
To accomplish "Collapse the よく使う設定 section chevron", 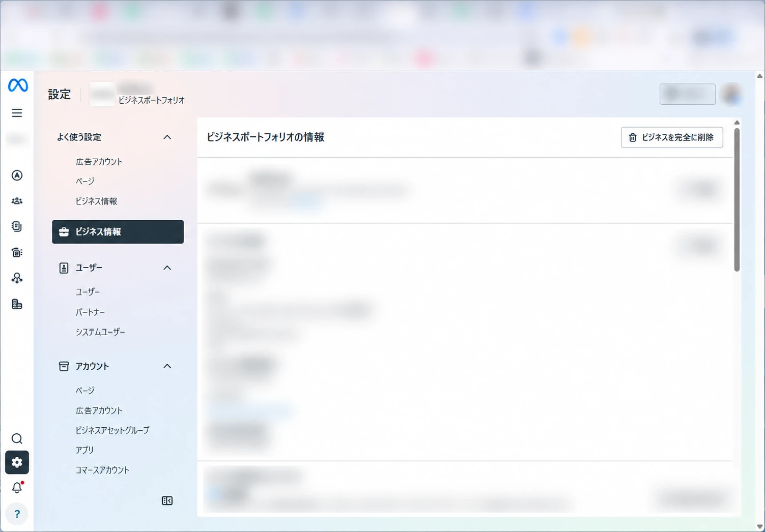I will point(167,137).
